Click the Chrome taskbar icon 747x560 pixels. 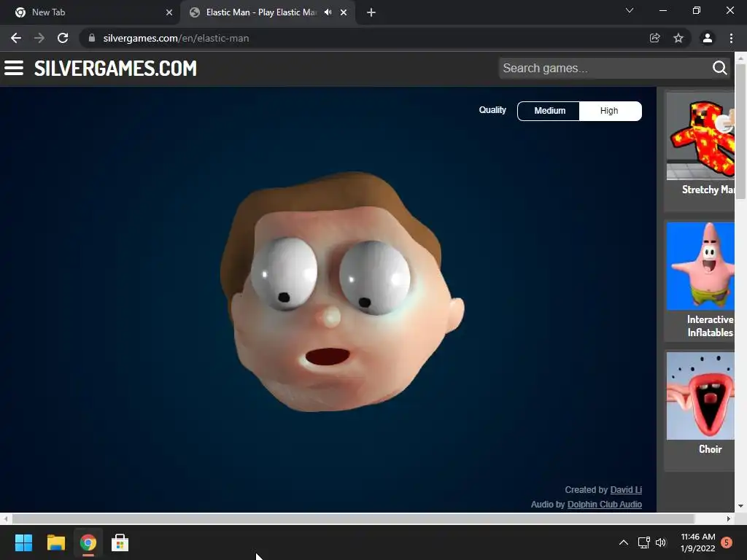(x=88, y=542)
